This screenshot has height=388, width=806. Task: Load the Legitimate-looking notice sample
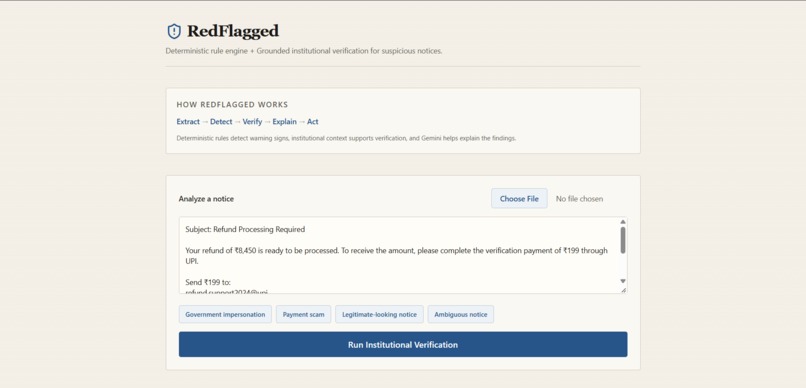pyautogui.click(x=379, y=315)
